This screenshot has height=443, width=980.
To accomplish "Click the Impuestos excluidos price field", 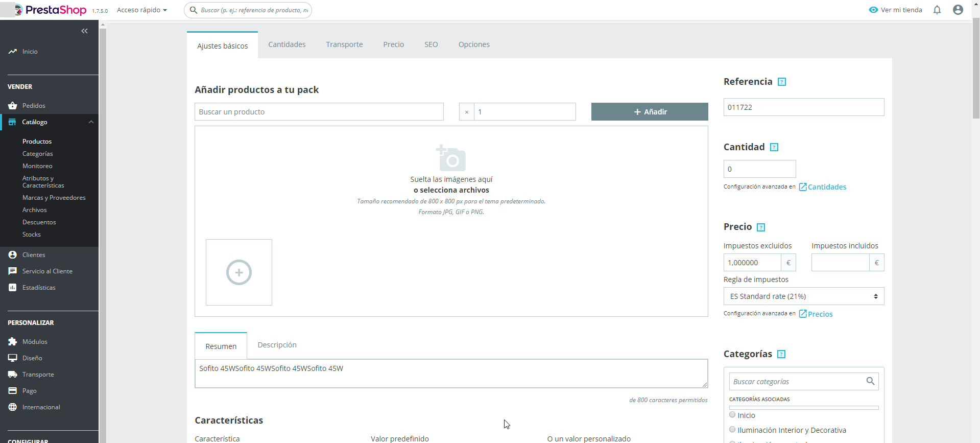I will click(752, 263).
